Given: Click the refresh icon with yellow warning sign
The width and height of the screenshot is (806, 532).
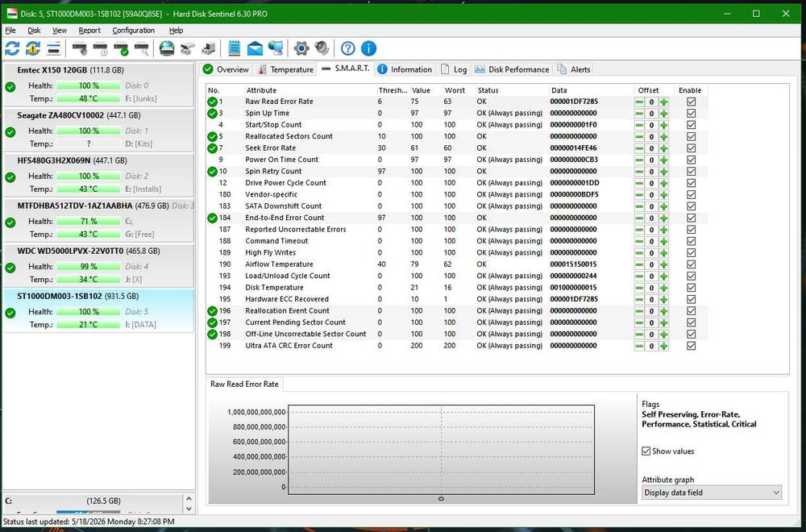Looking at the screenshot, I should (x=33, y=49).
